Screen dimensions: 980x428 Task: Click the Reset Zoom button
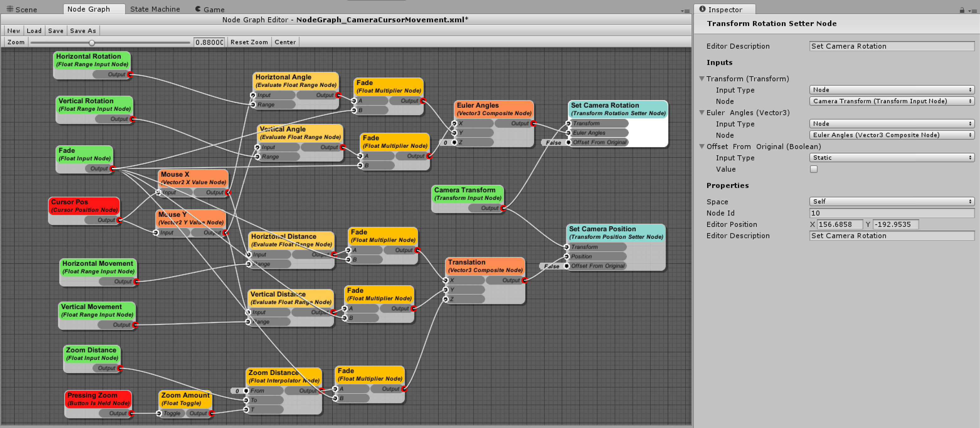[x=249, y=42]
